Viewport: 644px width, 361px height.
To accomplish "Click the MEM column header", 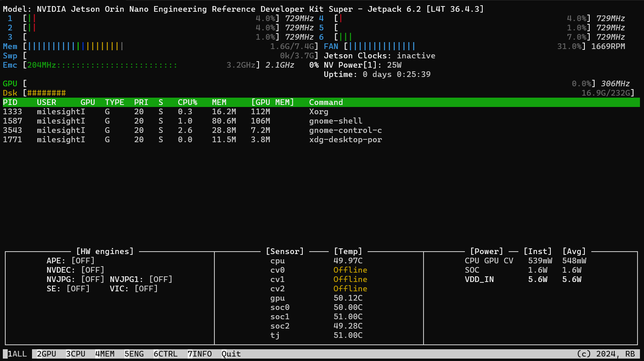I will (x=219, y=102).
